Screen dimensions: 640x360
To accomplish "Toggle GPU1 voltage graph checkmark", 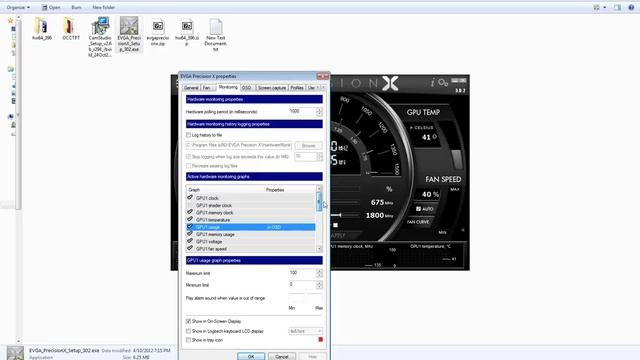I will [x=190, y=241].
